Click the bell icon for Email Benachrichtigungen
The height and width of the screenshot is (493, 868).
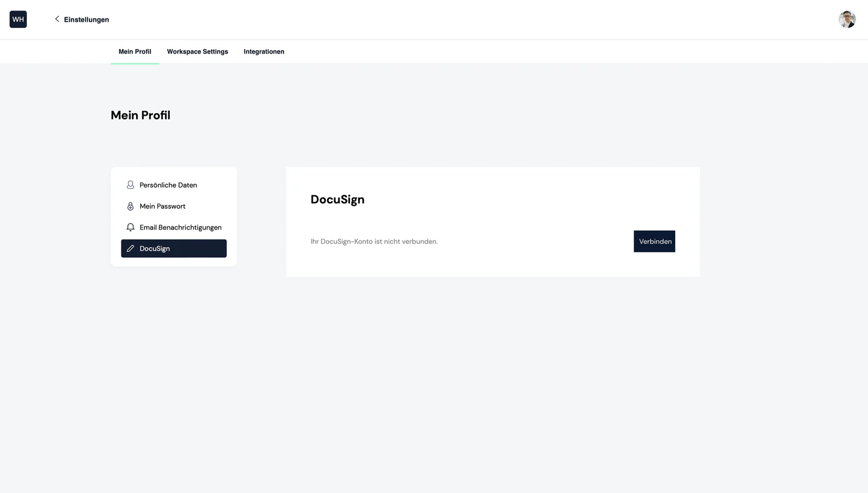pos(131,227)
